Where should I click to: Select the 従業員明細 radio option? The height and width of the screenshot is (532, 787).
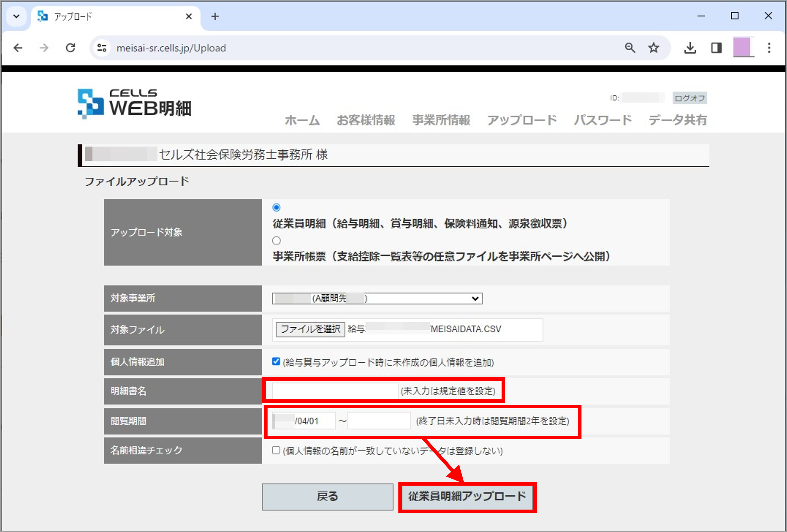point(276,207)
